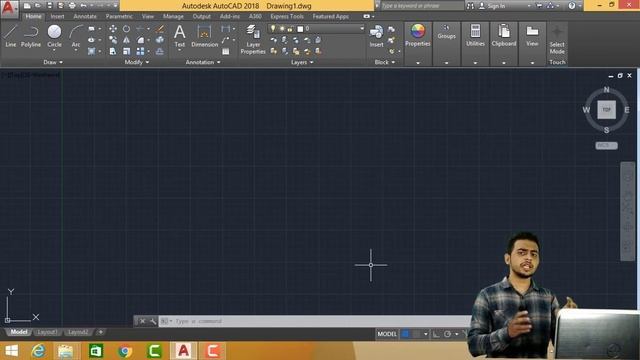
Task: Toggle Select Mode touch button
Action: pos(557,40)
